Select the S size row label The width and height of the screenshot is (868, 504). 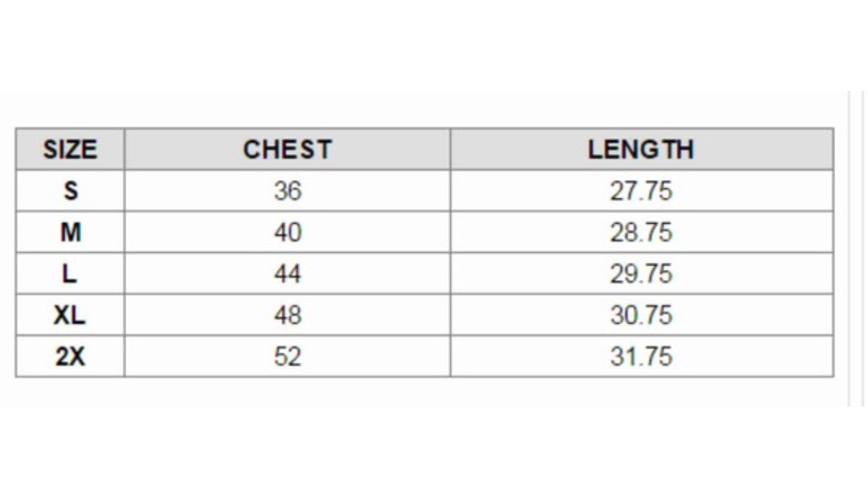70,191
